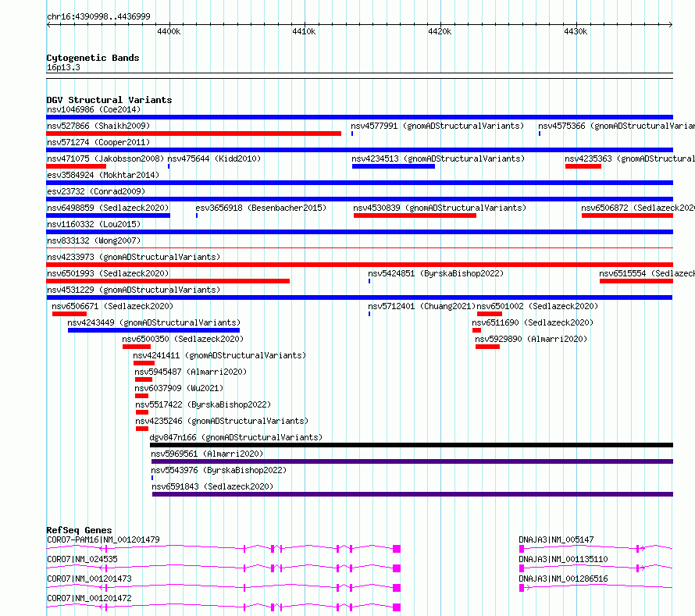Click the blue nsv4234513 variant bar
This screenshot has height=616, width=695.
click(x=394, y=166)
